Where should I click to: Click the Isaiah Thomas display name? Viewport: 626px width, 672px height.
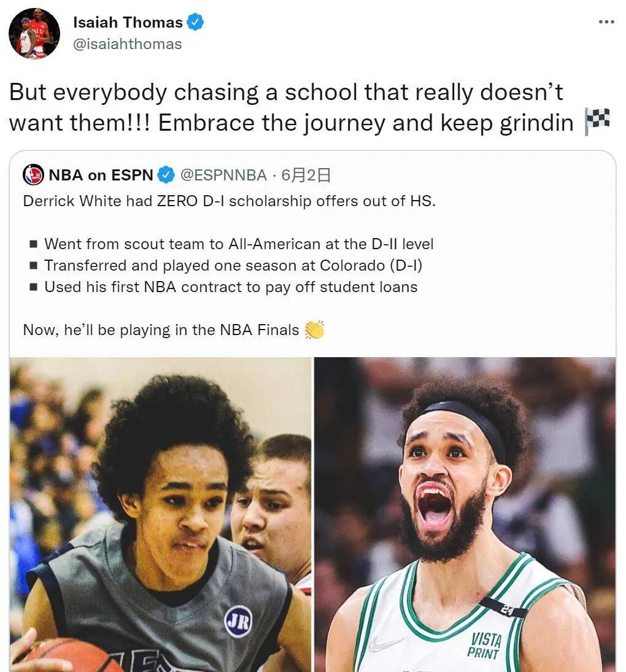pyautogui.click(x=128, y=22)
